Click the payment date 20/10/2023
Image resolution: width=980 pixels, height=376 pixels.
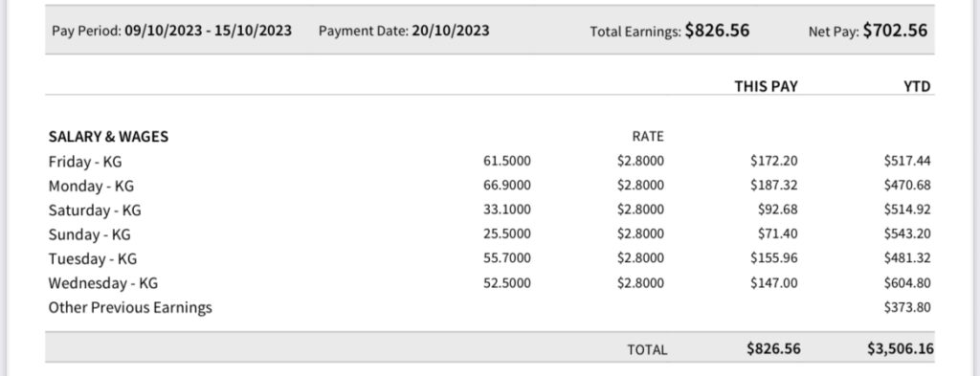click(x=451, y=31)
